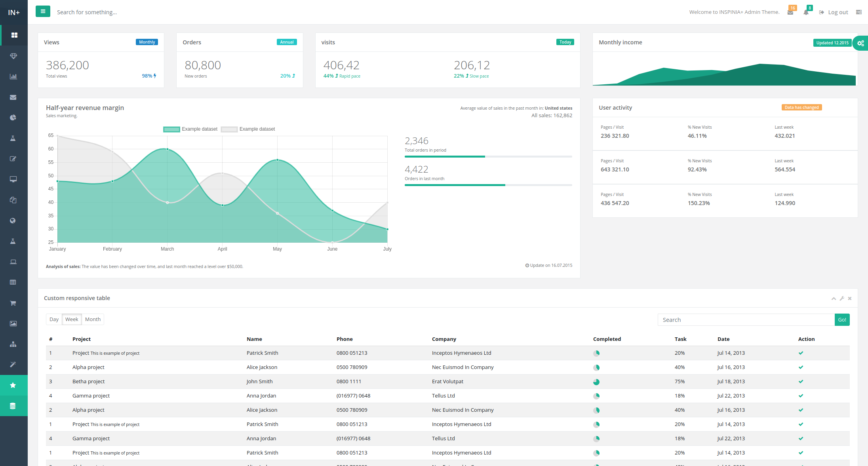This screenshot has height=466, width=868.
Task: Click the Total orders in period progress bar
Action: tap(488, 156)
